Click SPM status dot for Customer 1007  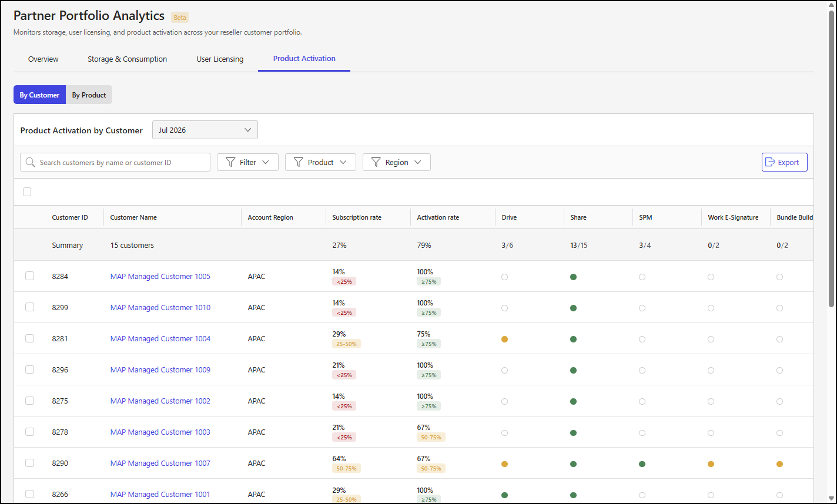point(642,464)
